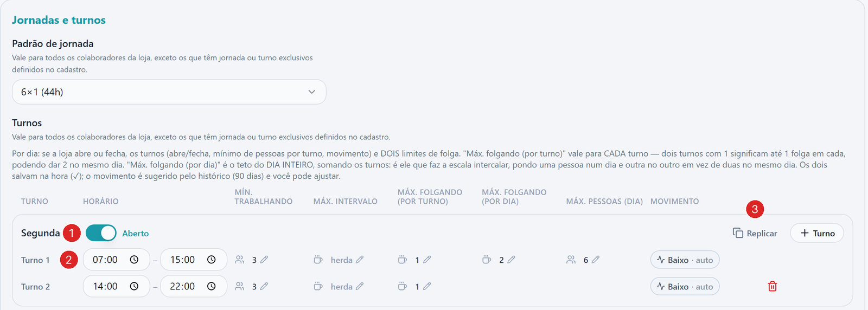Open clock picker for Turno 1 end time
The height and width of the screenshot is (310, 868).
tap(212, 260)
